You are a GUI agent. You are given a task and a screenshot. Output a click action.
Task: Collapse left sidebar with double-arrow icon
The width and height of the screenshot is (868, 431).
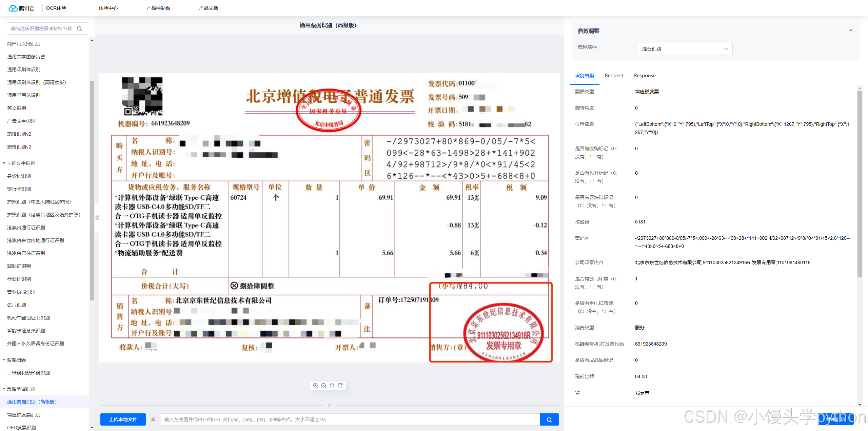[x=97, y=218]
